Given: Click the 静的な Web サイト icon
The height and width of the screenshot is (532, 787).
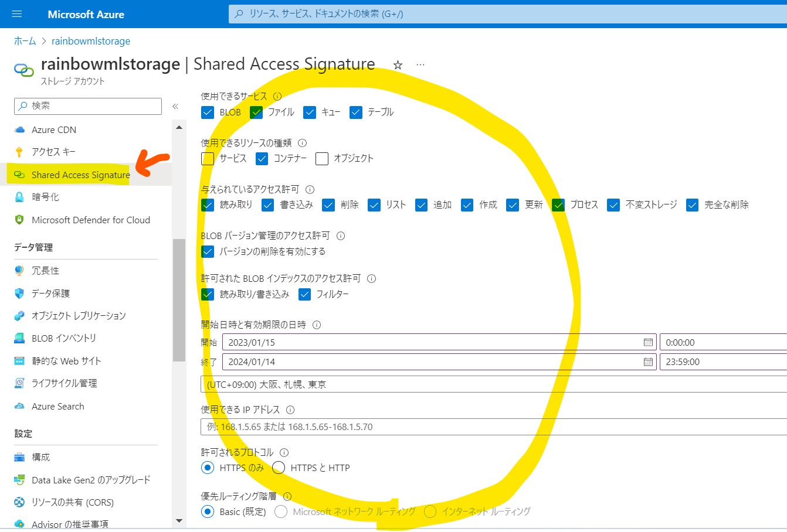Looking at the screenshot, I should pos(19,361).
